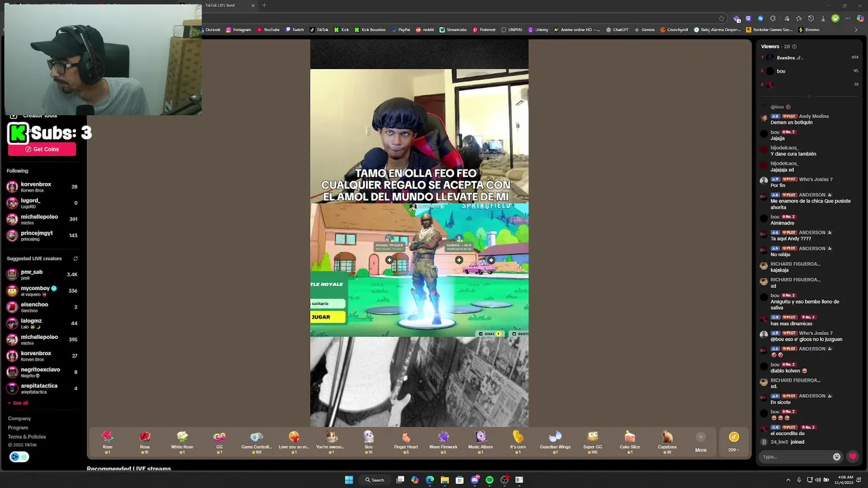This screenshot has width=868, height=488.
Task: Switch to TikTok LIVE feed tab
Action: pos(220,5)
